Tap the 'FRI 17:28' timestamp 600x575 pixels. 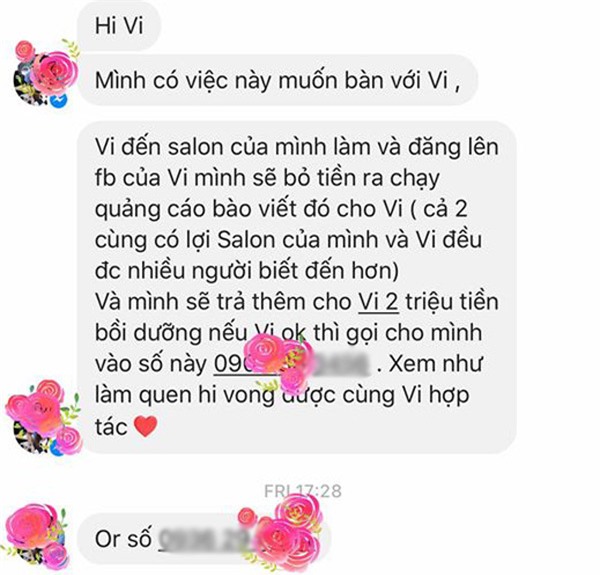302,491
